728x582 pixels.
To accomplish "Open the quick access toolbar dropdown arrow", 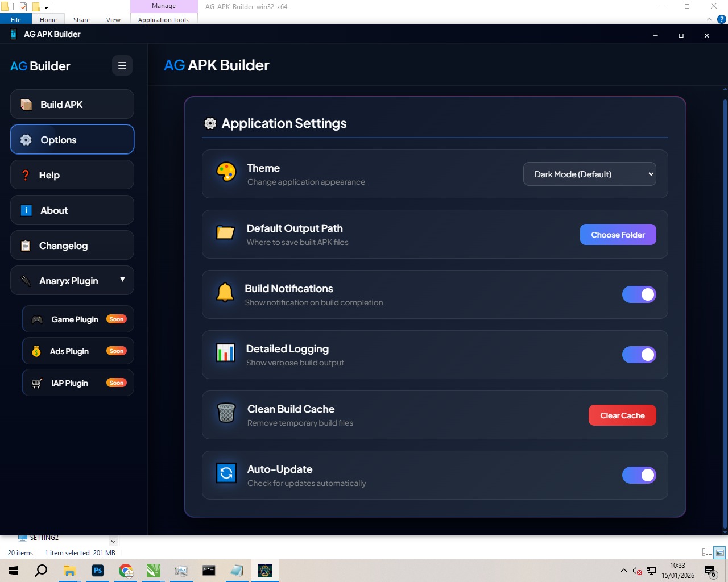I will point(46,7).
